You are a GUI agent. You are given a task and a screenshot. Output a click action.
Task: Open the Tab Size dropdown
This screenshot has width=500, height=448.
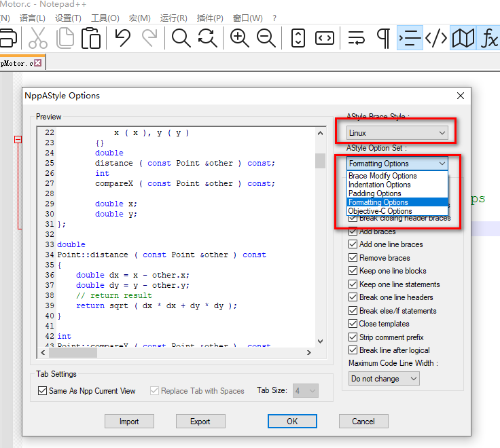click(306, 391)
